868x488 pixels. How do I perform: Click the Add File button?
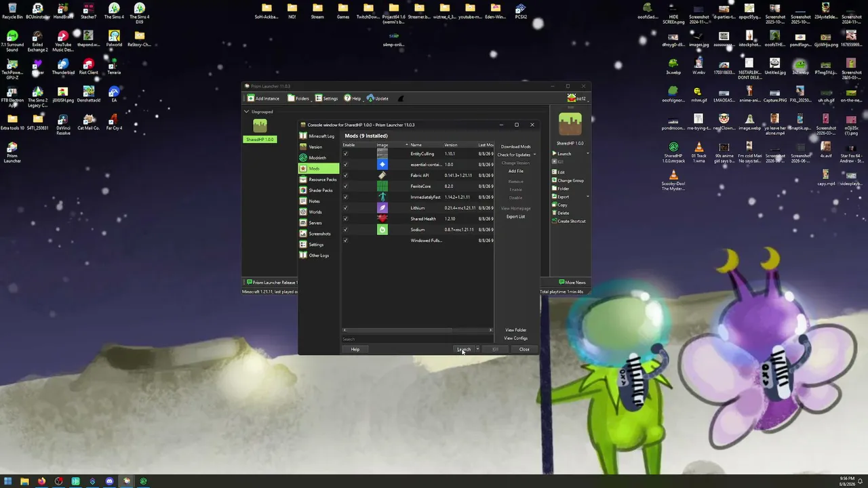pos(515,171)
